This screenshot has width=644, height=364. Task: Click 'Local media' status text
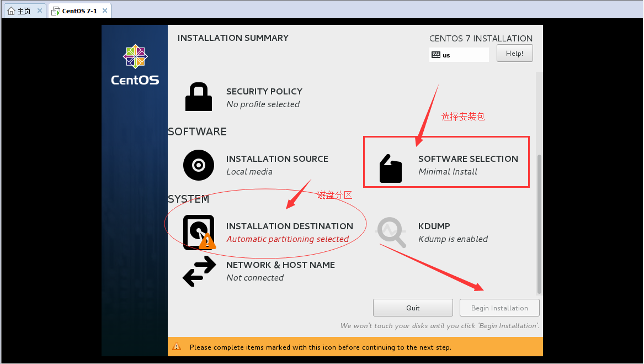pos(249,172)
